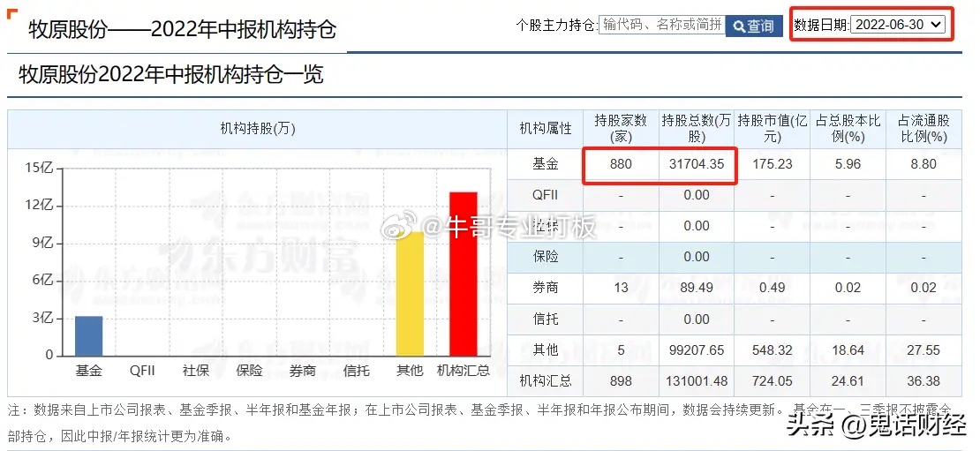Select the value 0.49 cell
The image size is (980, 451).
click(772, 288)
